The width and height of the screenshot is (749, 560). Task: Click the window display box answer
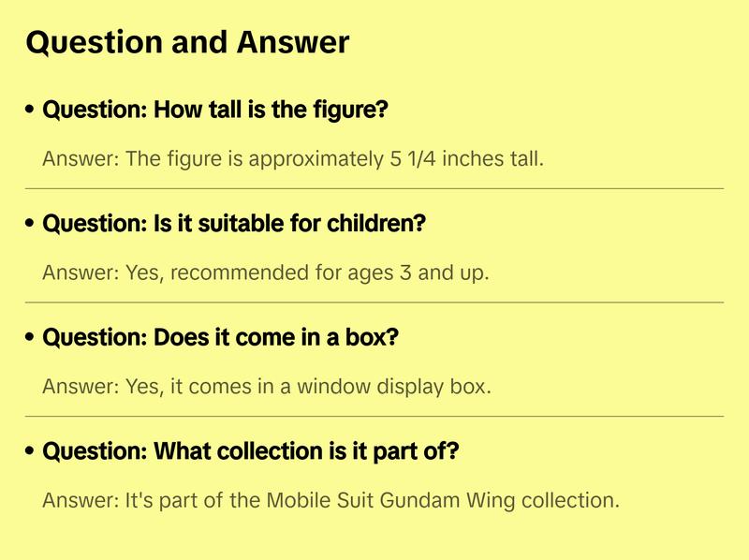266,386
